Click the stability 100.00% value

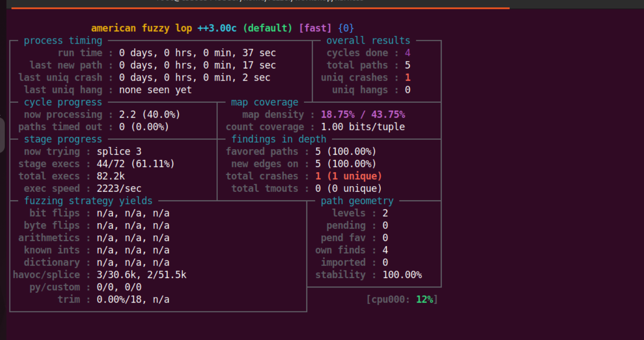402,275
